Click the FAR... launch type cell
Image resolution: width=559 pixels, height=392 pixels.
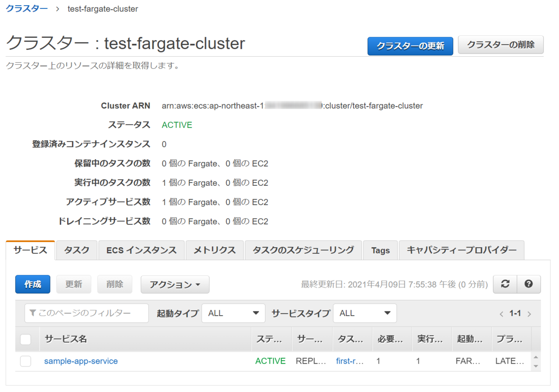click(x=467, y=361)
